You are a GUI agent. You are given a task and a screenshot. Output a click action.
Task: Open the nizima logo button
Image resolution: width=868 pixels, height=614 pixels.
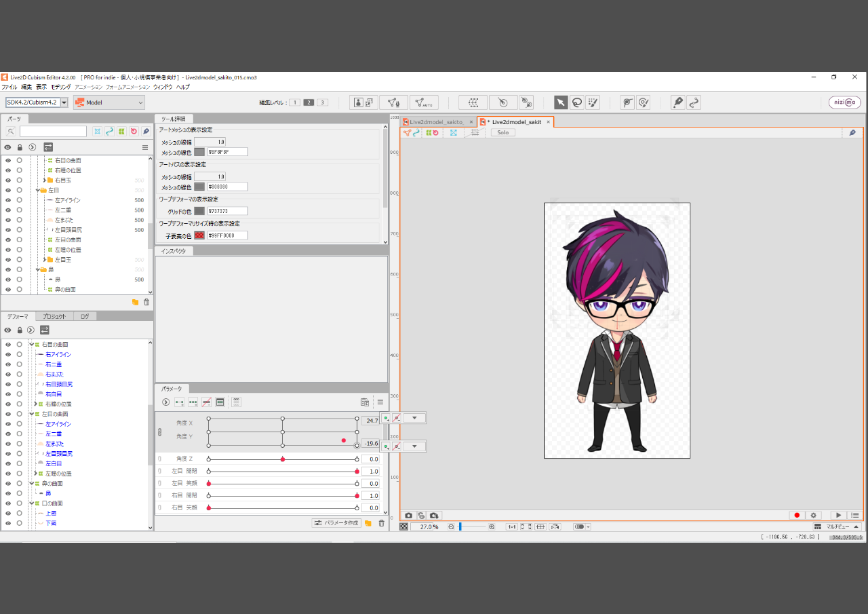coord(845,102)
